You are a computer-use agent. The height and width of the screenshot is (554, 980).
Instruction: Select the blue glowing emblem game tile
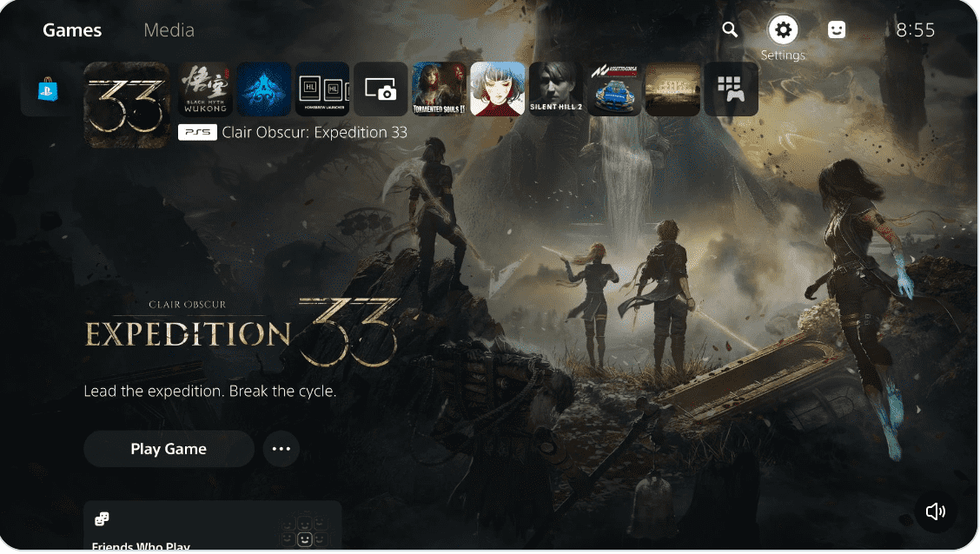[264, 89]
